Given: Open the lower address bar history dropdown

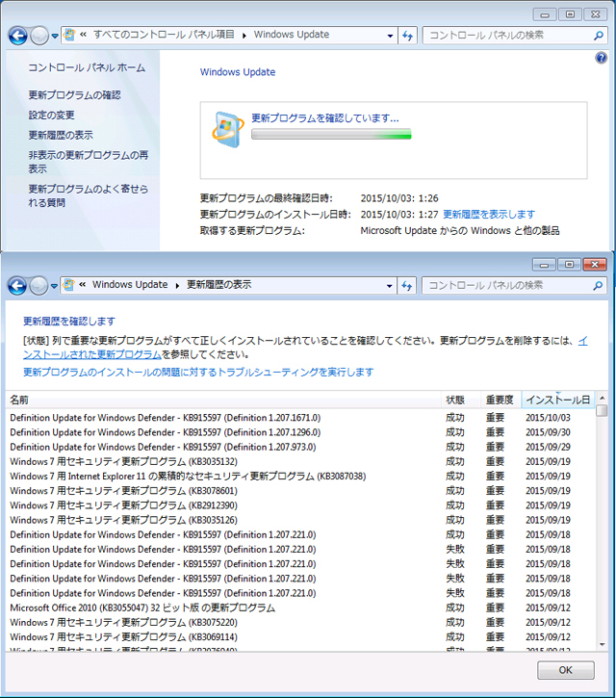Looking at the screenshot, I should pyautogui.click(x=389, y=286).
